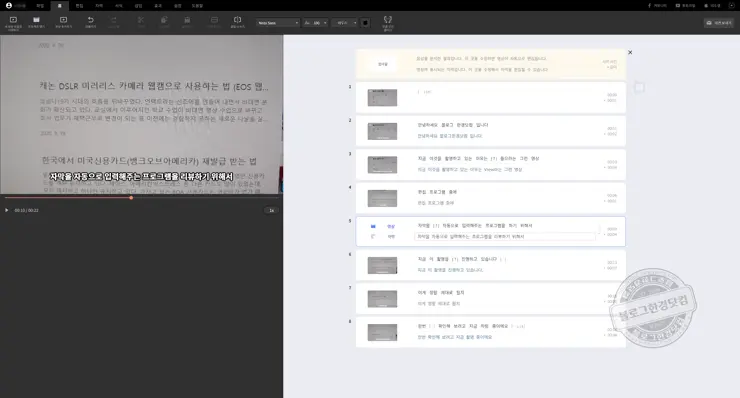Click the paste icon in toolbar
This screenshot has height=398, width=740.
pos(187,20)
